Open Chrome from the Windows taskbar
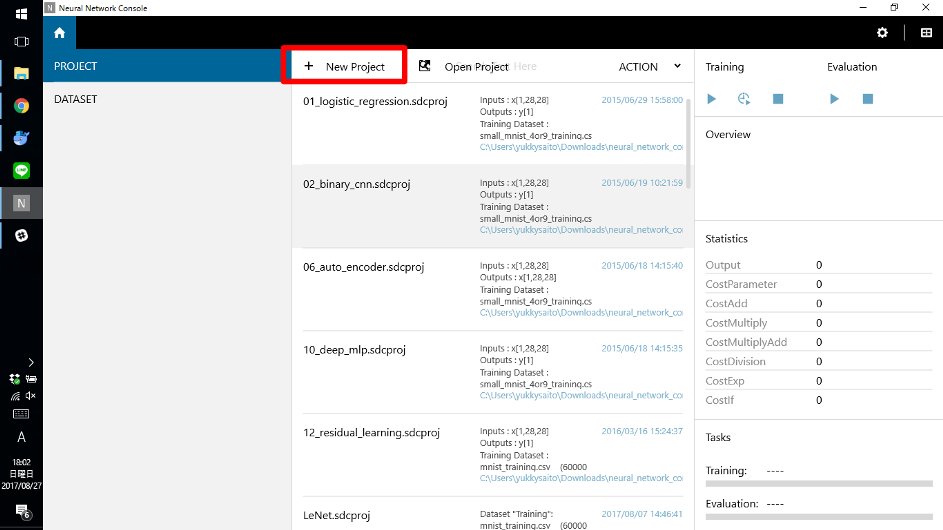Image resolution: width=943 pixels, height=530 pixels. click(x=21, y=105)
